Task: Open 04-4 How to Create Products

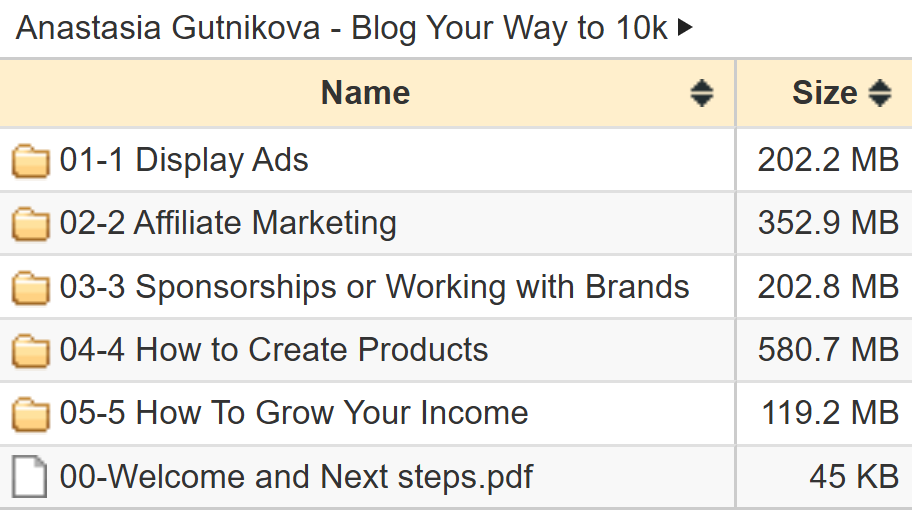Action: coord(274,350)
